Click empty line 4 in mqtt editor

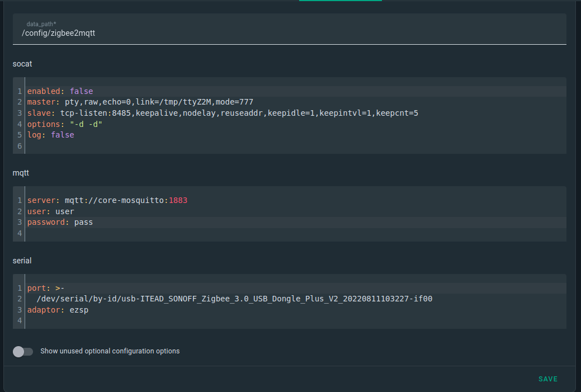pos(295,233)
